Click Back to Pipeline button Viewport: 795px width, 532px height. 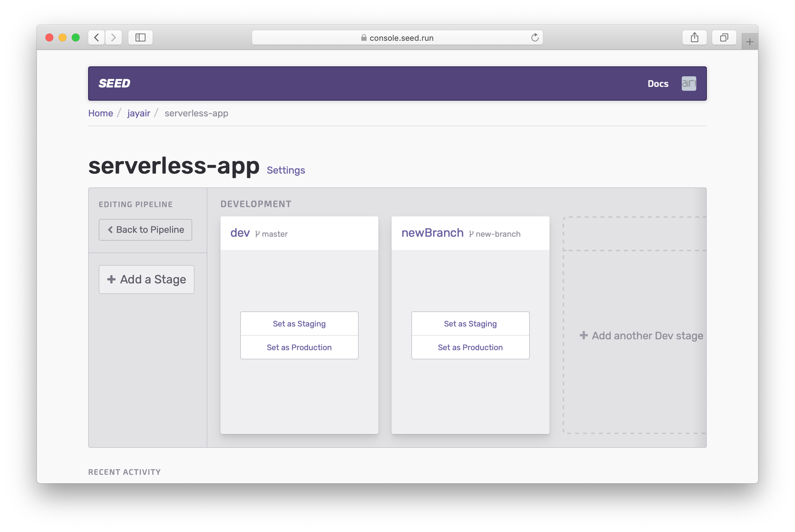pyautogui.click(x=145, y=229)
